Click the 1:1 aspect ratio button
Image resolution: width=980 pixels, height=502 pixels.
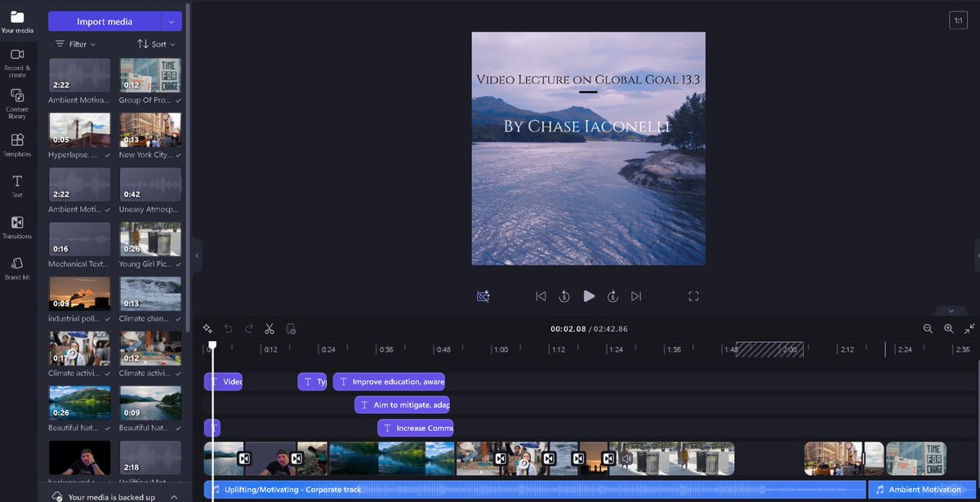click(958, 20)
